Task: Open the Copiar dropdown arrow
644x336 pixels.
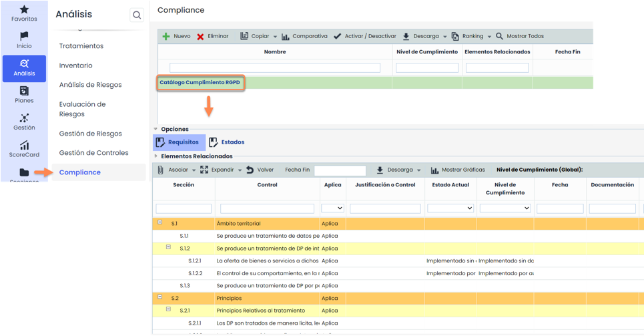Action: point(274,37)
